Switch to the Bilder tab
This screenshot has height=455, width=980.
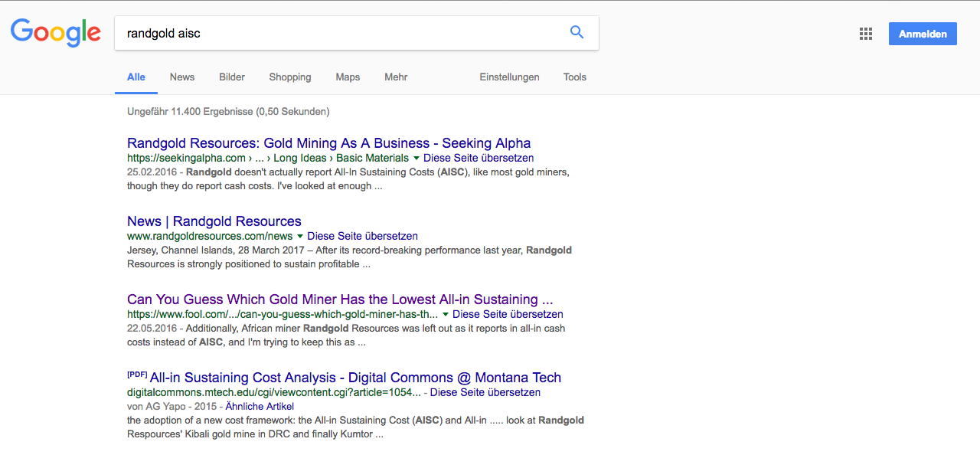pyautogui.click(x=232, y=77)
